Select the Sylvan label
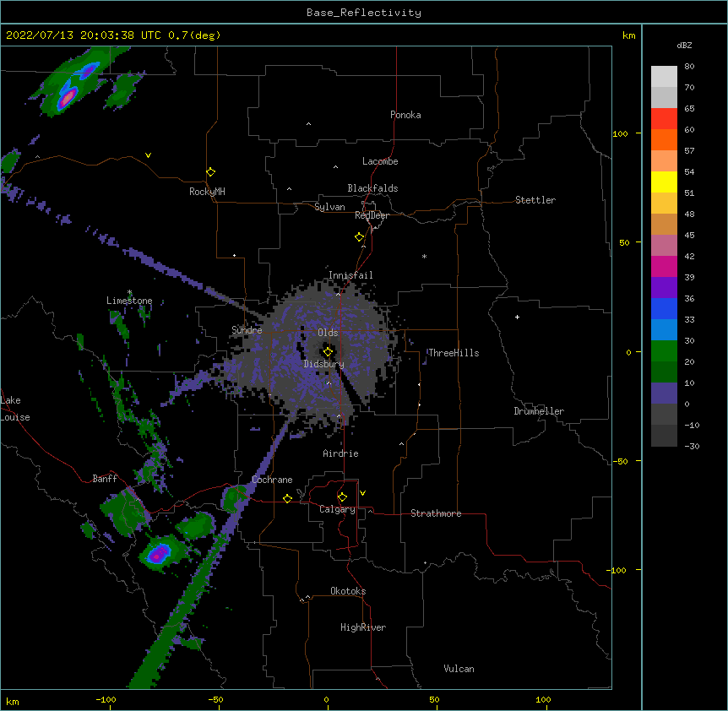This screenshot has height=711, width=728. coord(329,207)
